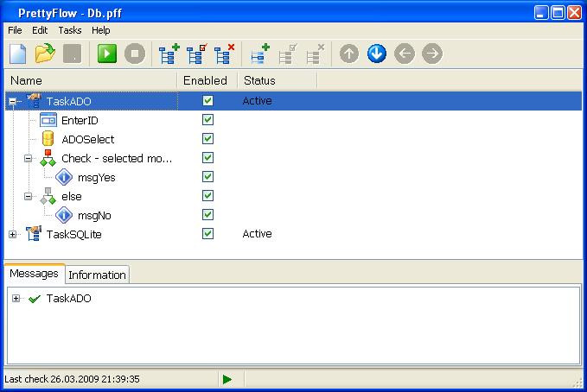Expand the TaskSQLite tree node
The width and height of the screenshot is (587, 392).
(x=12, y=235)
